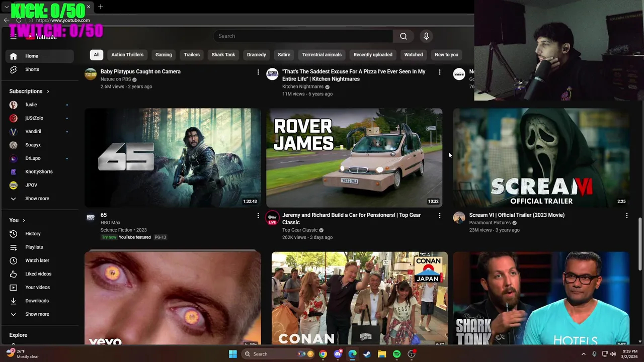644x362 pixels.
Task: Open Google Chrome from the taskbar
Action: pos(323,354)
